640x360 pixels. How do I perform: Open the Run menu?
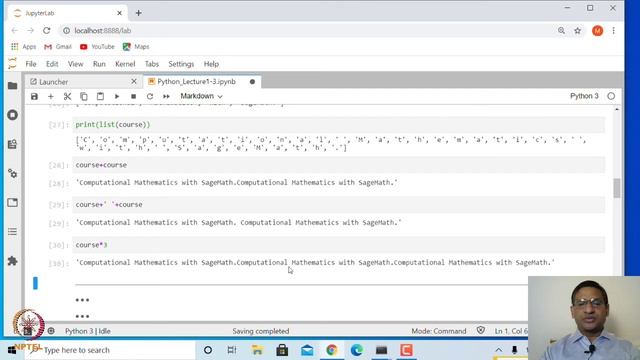tap(99, 64)
